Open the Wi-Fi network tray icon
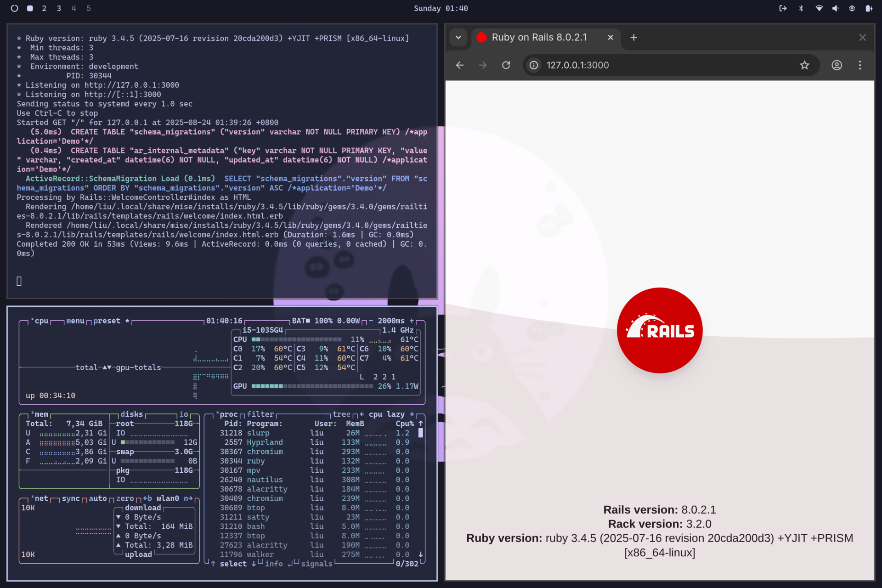Viewport: 882px width, 588px height. pos(819,8)
